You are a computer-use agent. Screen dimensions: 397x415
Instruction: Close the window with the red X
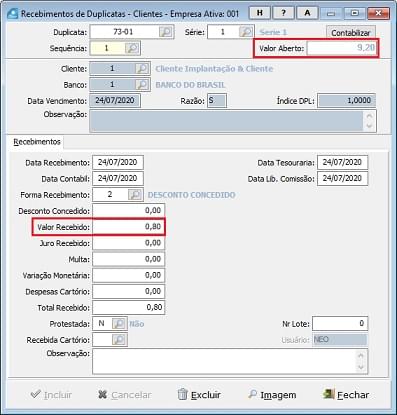click(378, 14)
